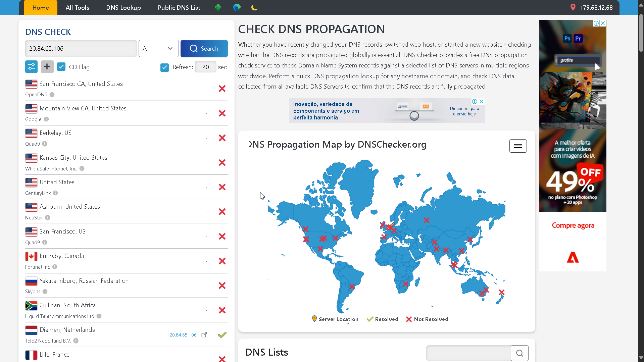Toggle the CD Flag checkbox
The width and height of the screenshot is (644, 362).
pyautogui.click(x=61, y=67)
